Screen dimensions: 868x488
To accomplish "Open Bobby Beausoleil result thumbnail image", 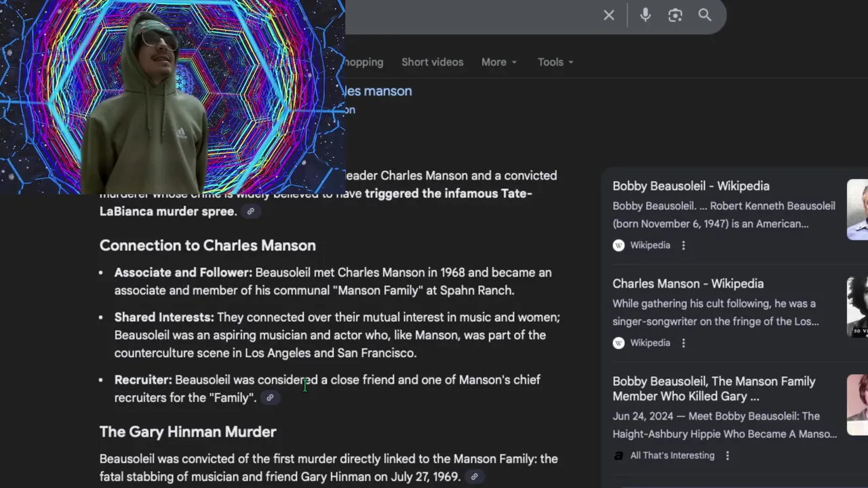I will 857,209.
